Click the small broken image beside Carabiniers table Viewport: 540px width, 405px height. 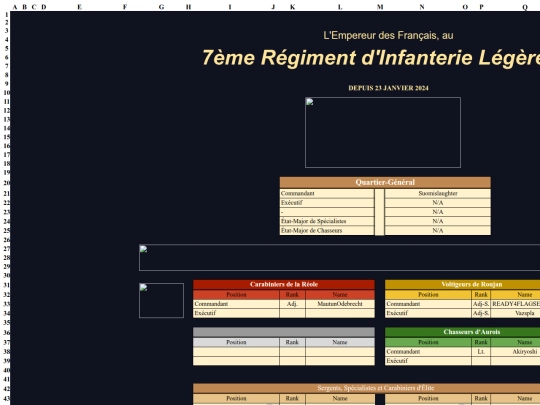coord(161,300)
